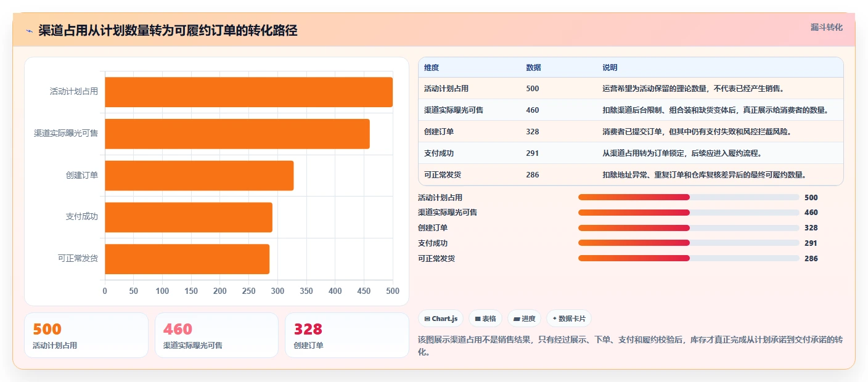
Task: Click the 渠道实际曝光可售 progress bar
Action: [689, 213]
